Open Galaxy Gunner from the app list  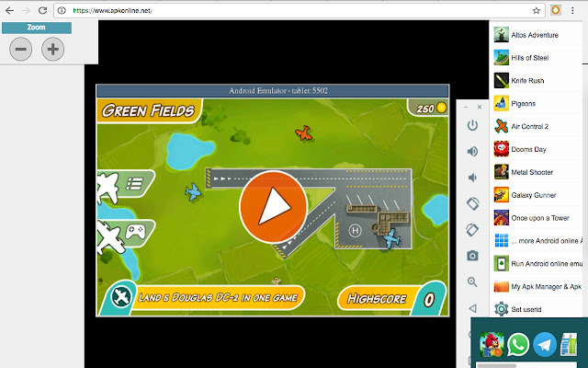coord(537,195)
